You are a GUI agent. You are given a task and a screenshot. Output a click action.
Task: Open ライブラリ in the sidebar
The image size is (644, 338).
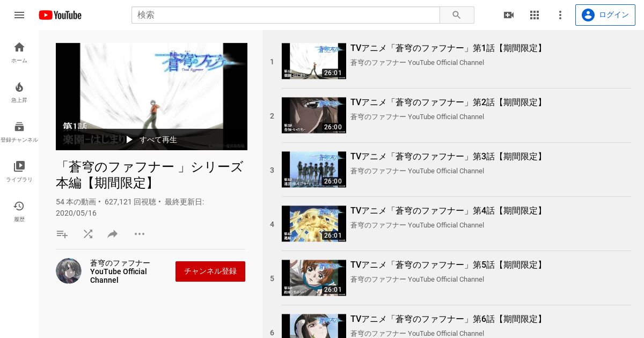19,172
